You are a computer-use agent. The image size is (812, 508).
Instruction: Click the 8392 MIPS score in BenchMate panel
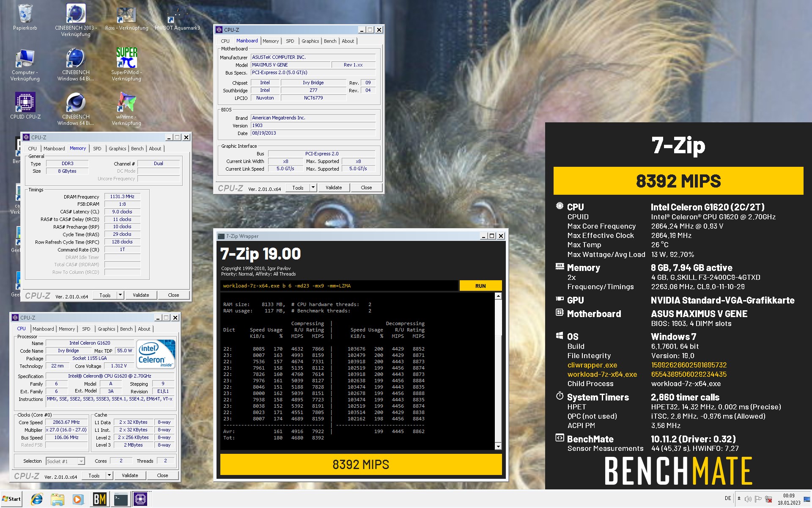pyautogui.click(x=678, y=181)
